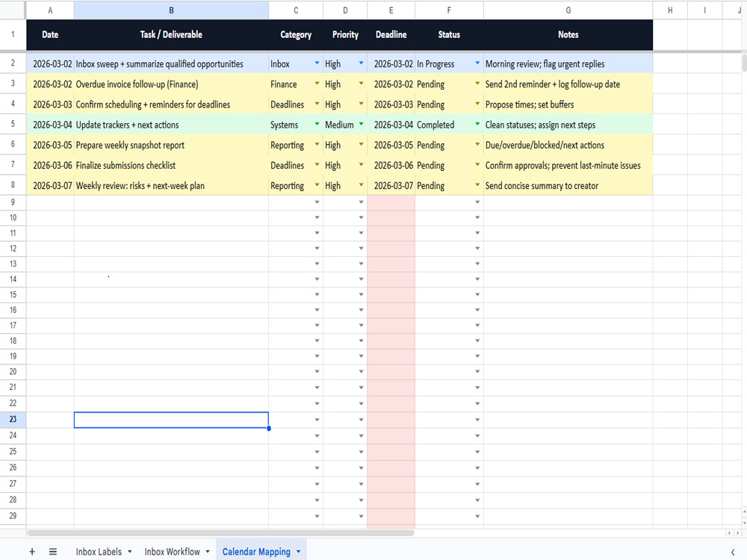Open Category dropdown for Weekly review row
Image resolution: width=747 pixels, height=560 pixels.
point(317,185)
